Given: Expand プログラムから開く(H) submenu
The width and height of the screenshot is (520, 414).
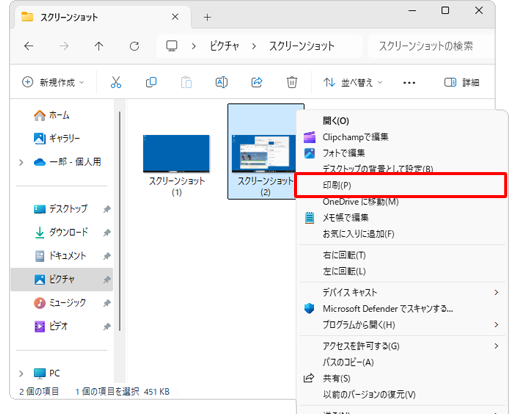Looking at the screenshot, I should (496, 324).
